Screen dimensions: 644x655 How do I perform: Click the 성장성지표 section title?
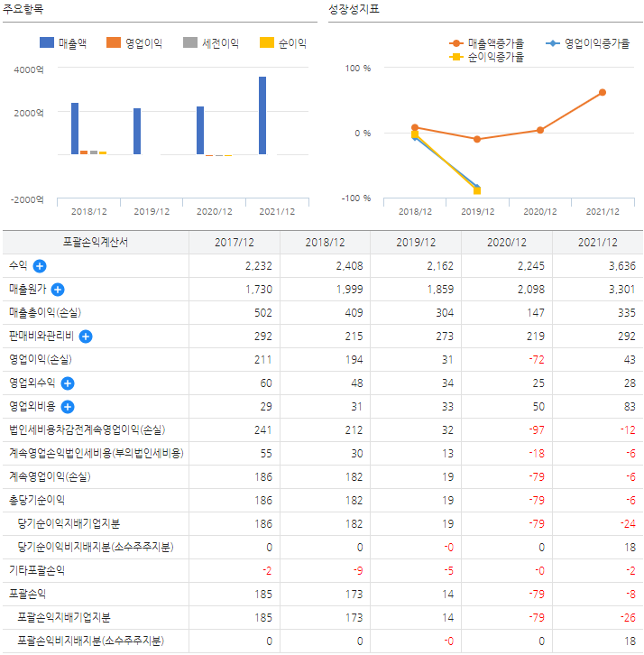point(354,9)
